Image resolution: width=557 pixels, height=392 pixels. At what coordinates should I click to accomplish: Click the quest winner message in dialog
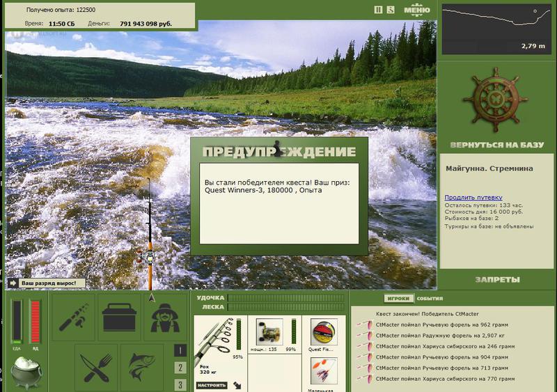click(277, 186)
